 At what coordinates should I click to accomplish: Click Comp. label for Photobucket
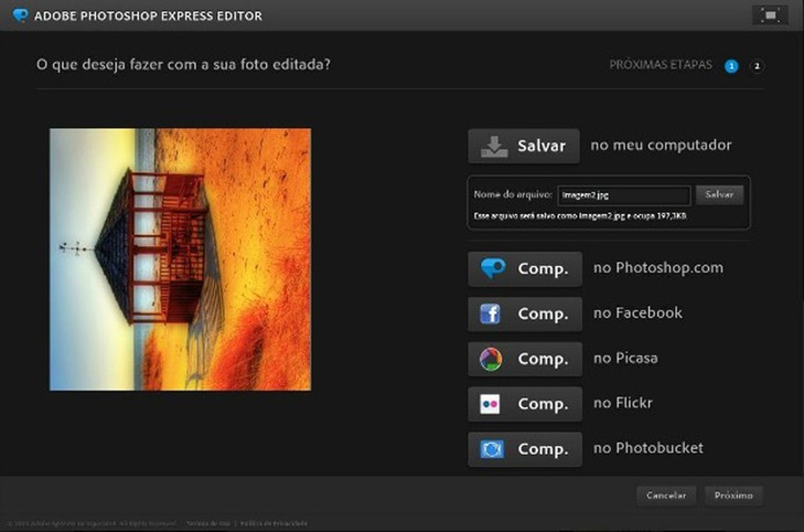tap(543, 449)
